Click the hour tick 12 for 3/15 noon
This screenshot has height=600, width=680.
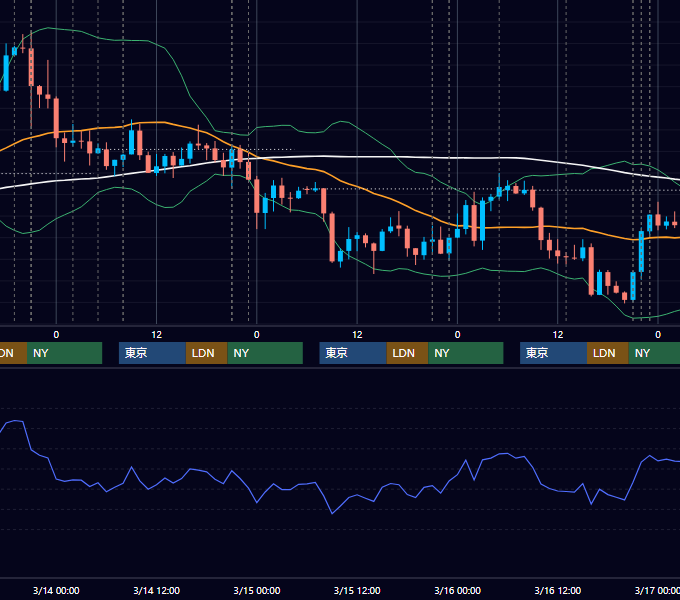pos(357,335)
